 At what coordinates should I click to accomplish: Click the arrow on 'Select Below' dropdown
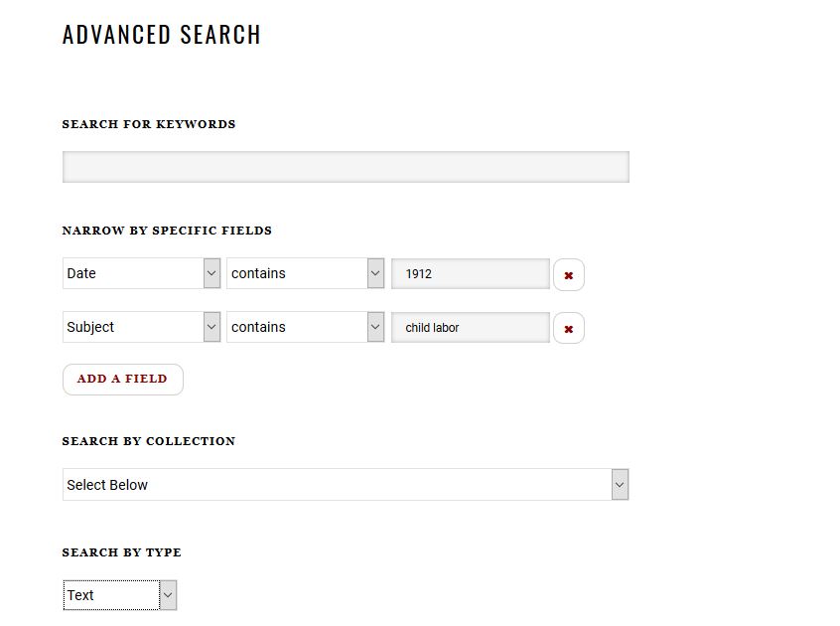(620, 485)
